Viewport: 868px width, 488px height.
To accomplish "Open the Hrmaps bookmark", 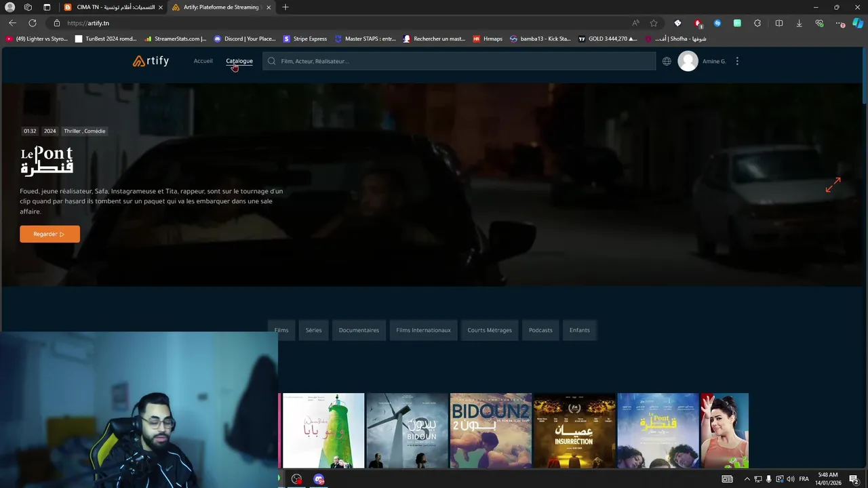I will pyautogui.click(x=488, y=39).
